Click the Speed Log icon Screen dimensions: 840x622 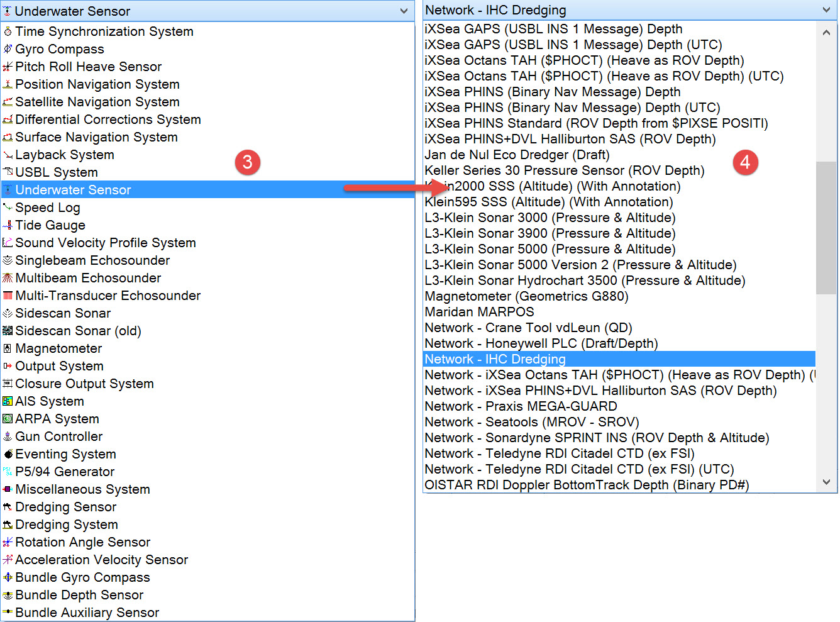tap(8, 208)
